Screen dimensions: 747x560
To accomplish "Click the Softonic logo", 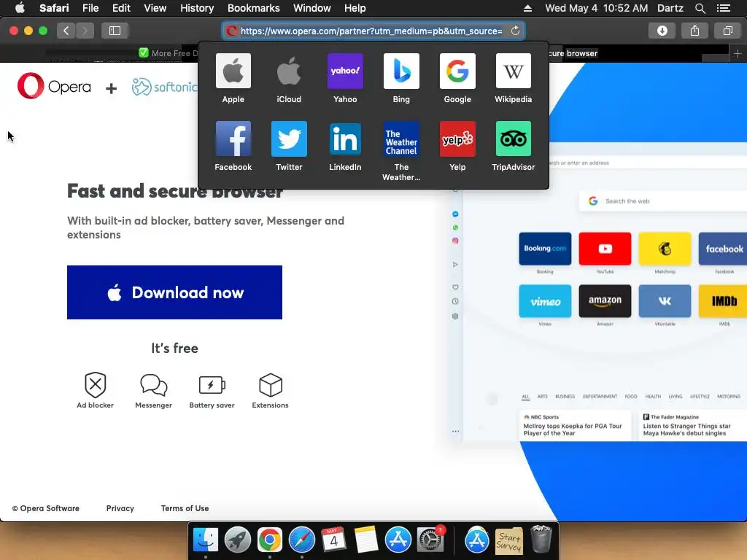I will [x=164, y=87].
